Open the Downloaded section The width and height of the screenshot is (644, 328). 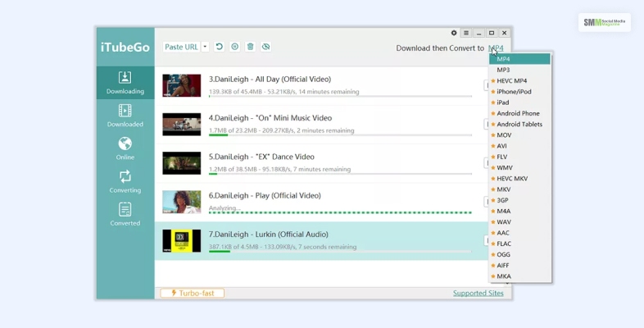click(x=125, y=116)
